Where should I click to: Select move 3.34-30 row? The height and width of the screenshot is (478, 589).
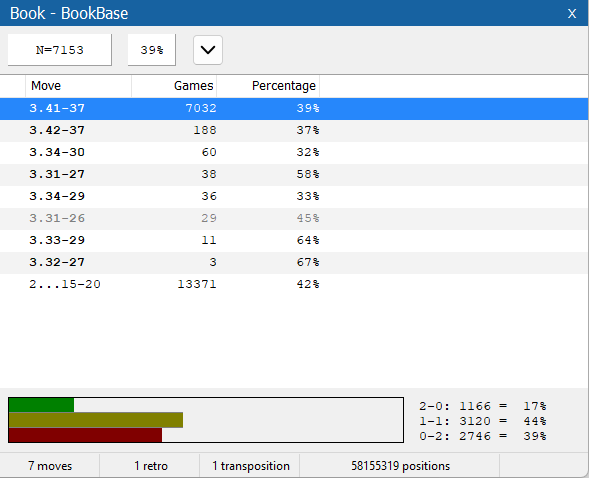click(x=294, y=152)
